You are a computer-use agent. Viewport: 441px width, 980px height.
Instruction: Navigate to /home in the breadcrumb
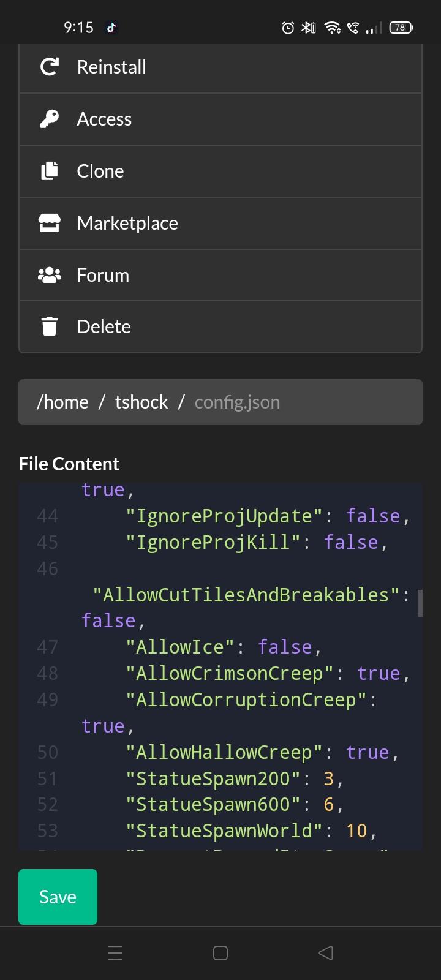(x=62, y=402)
